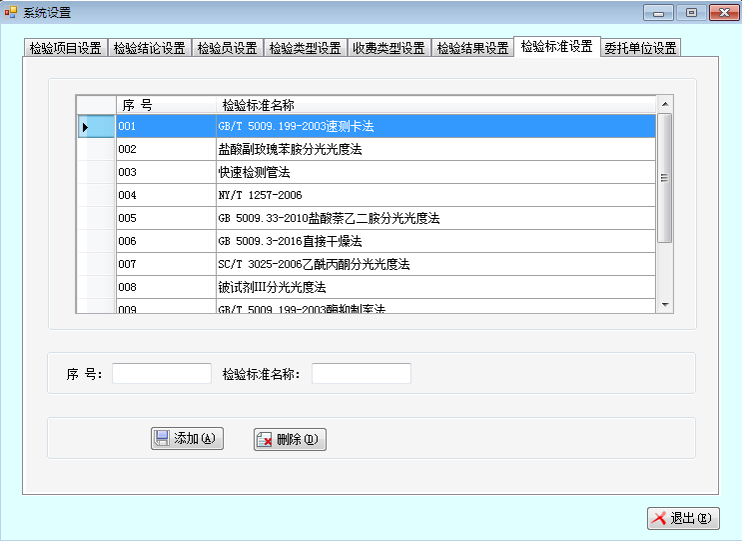This screenshot has width=742, height=541.
Task: Switch to the 检验结果设置 tab
Action: click(472, 49)
